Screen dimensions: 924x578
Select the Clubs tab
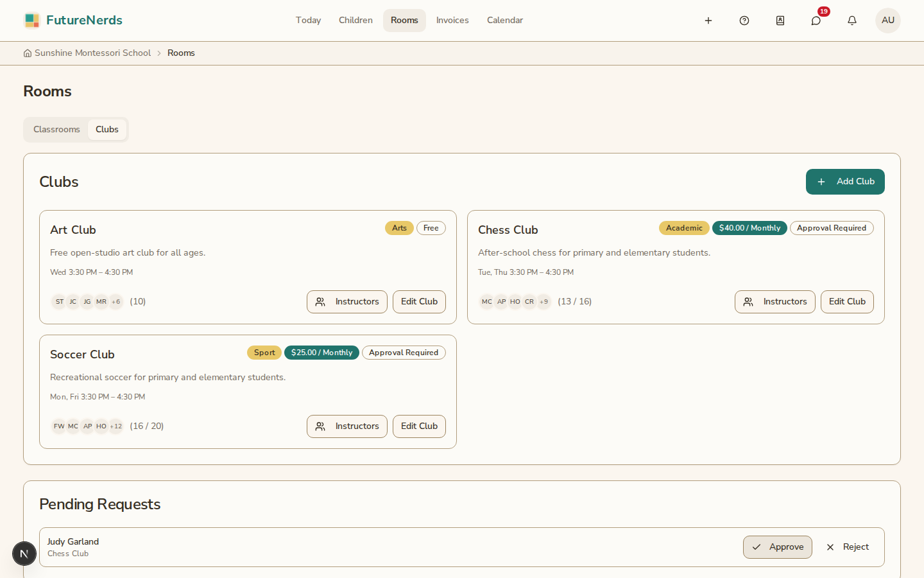point(107,130)
